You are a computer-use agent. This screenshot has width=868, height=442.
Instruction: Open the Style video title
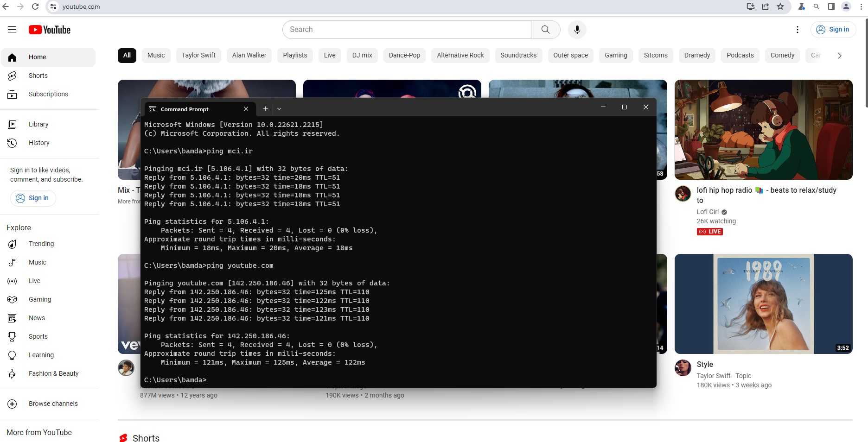[x=705, y=365]
